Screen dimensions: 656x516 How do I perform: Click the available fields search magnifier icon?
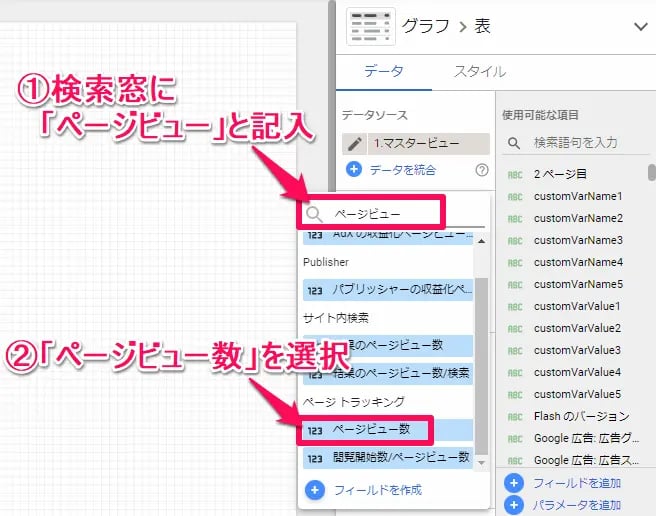[x=514, y=144]
